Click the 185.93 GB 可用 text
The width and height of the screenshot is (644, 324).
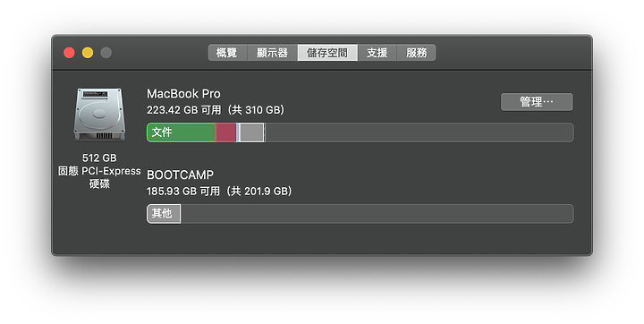click(x=183, y=192)
